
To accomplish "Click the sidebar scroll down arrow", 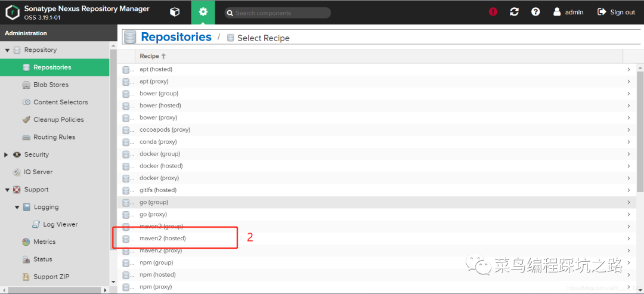I will [114, 282].
